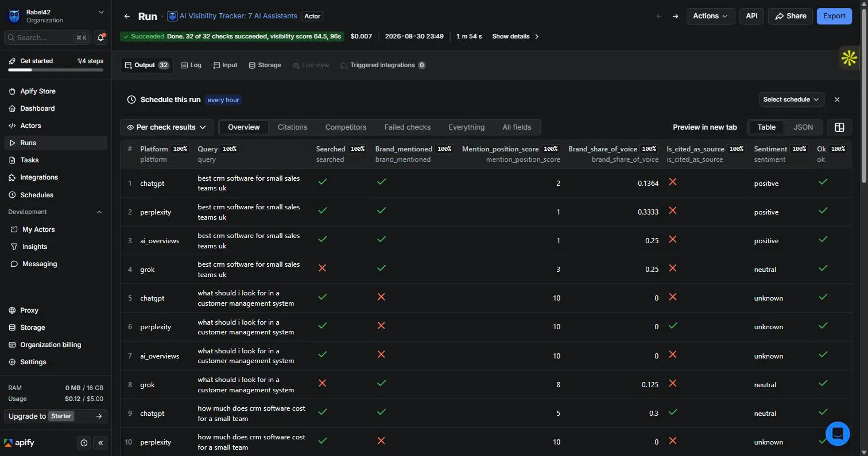Click the API button
This screenshot has height=456, width=868.
coord(751,16)
